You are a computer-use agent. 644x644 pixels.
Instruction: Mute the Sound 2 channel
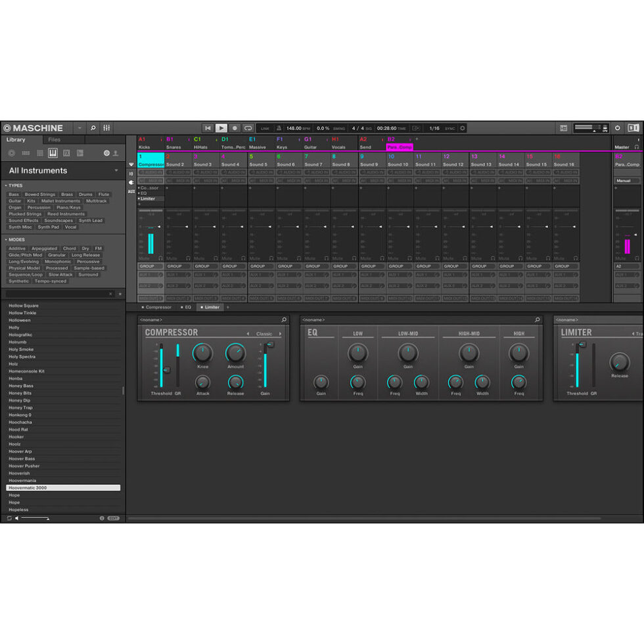[172, 259]
